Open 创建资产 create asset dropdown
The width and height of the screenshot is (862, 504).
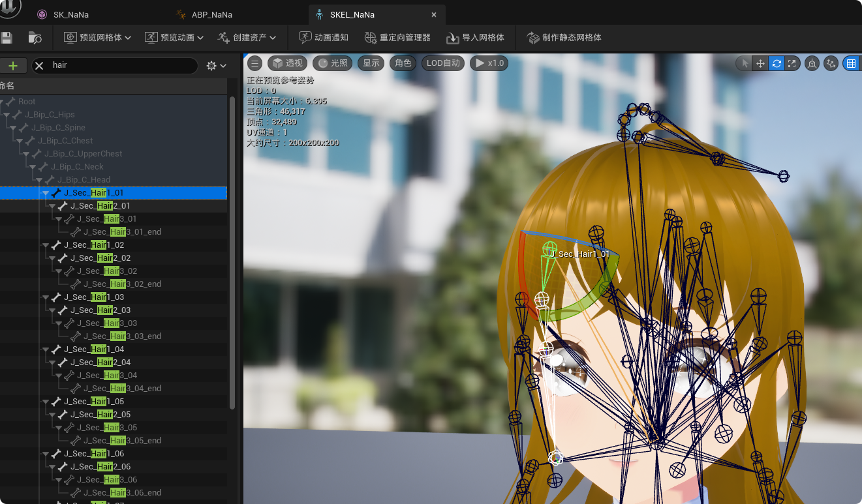(247, 38)
